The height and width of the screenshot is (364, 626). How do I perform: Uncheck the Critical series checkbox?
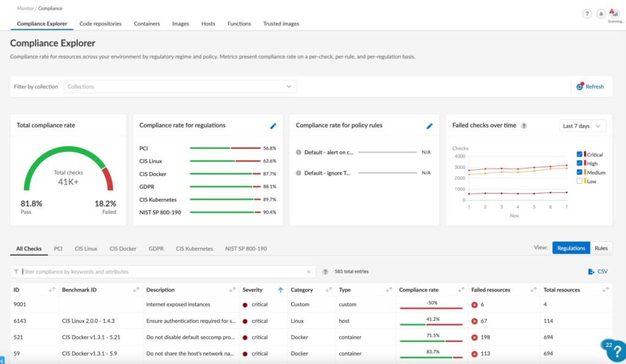pyautogui.click(x=580, y=155)
